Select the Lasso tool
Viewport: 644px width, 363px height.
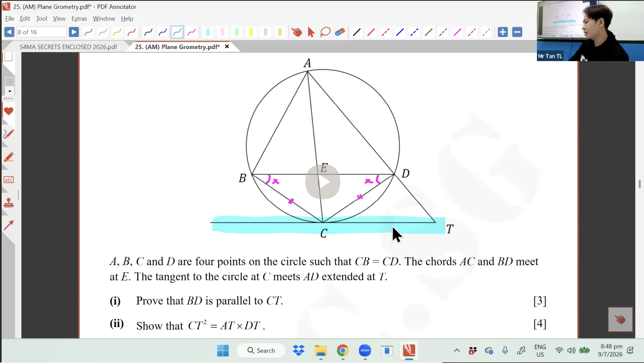325,32
